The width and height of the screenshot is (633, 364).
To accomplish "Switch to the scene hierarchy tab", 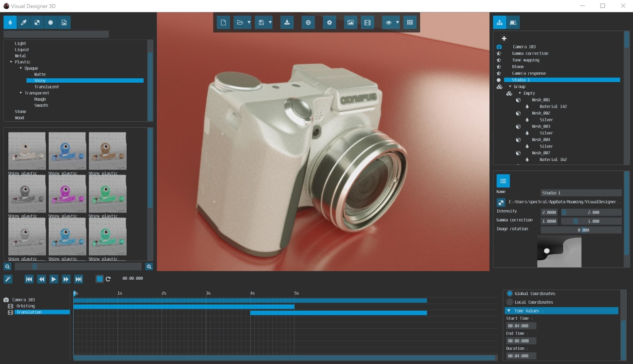I will 500,23.
